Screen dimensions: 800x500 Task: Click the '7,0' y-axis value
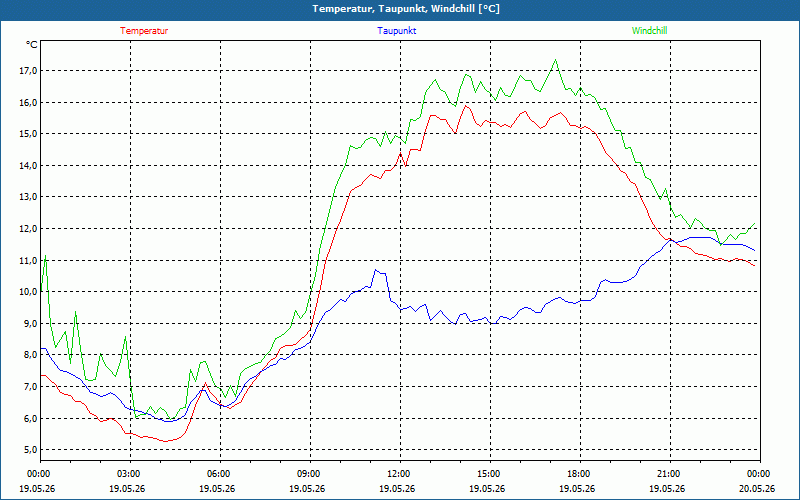coord(31,386)
